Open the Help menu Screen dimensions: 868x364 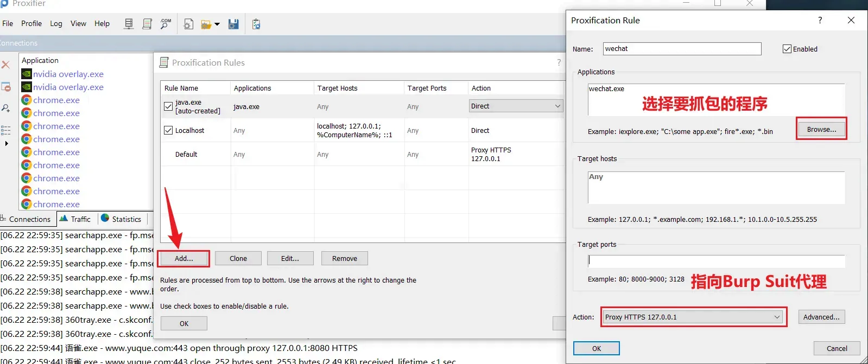(x=102, y=23)
